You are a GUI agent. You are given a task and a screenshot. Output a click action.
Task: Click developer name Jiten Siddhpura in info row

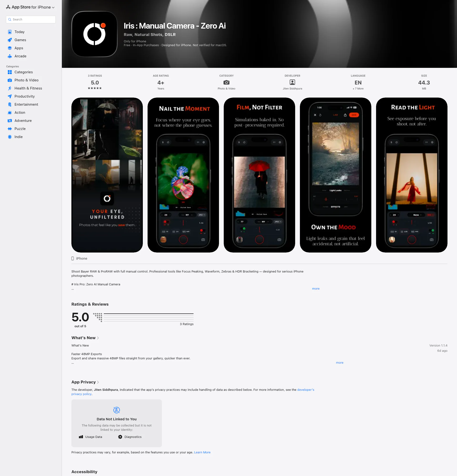click(x=292, y=89)
